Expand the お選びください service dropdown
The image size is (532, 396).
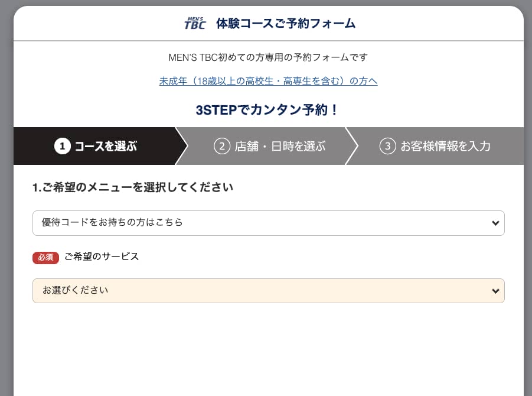click(x=260, y=291)
